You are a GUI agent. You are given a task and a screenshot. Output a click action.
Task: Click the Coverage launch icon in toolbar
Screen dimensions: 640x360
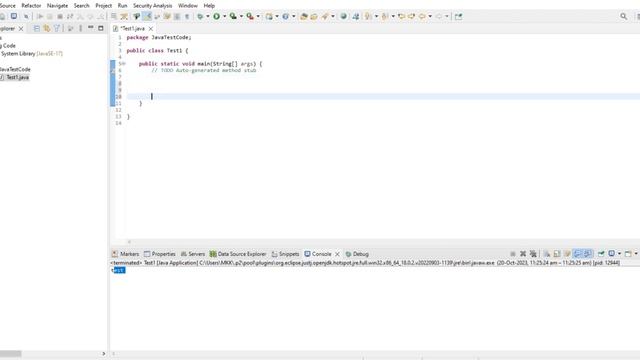pos(233,16)
